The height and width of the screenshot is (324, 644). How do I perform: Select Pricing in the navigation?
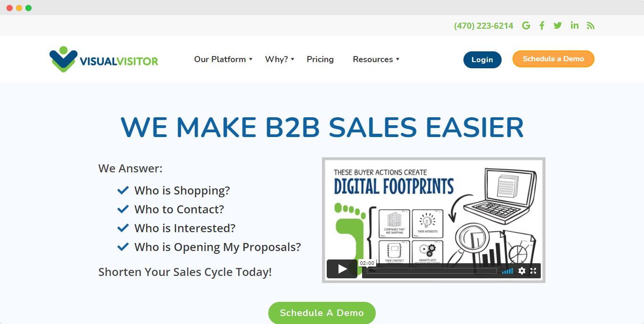pos(320,59)
